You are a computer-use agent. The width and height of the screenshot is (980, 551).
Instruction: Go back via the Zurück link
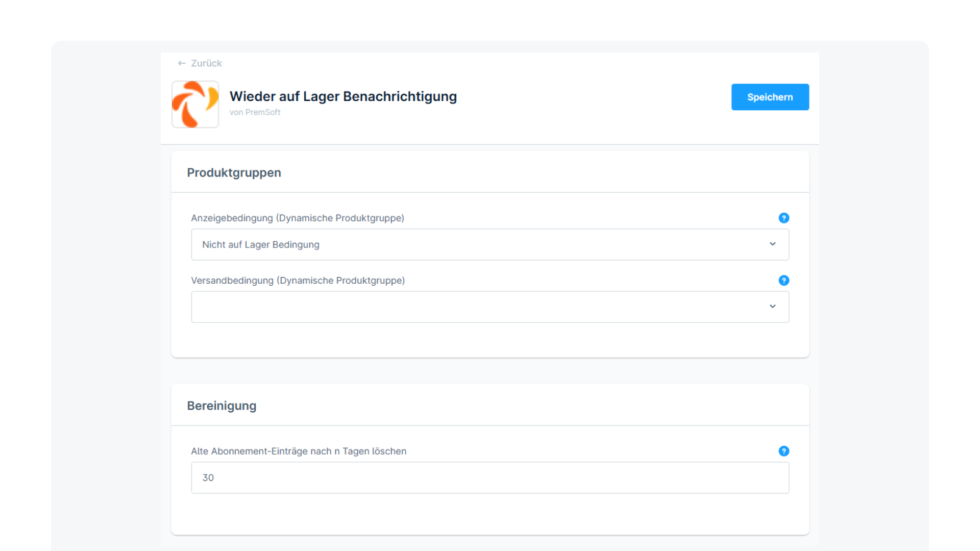[206, 63]
